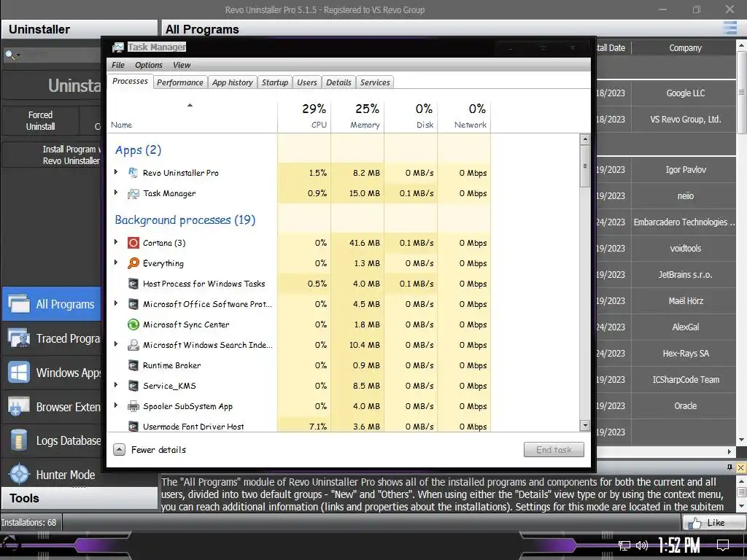Close the Revo description panel
Viewport: 747px width, 560px height.
741,467
